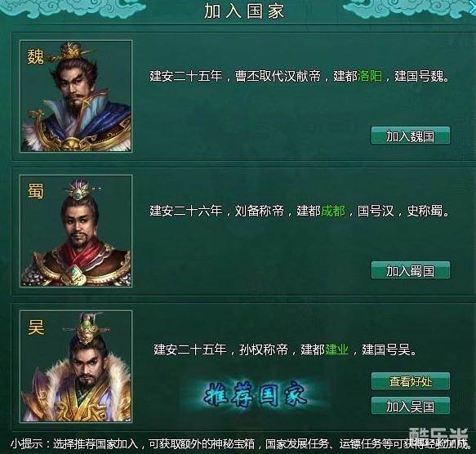Open the 查看好处 benefits button
476x454 pixels.
tap(411, 381)
